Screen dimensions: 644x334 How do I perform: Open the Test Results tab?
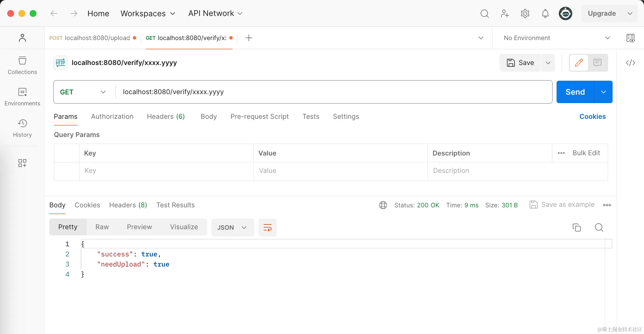pyautogui.click(x=175, y=205)
